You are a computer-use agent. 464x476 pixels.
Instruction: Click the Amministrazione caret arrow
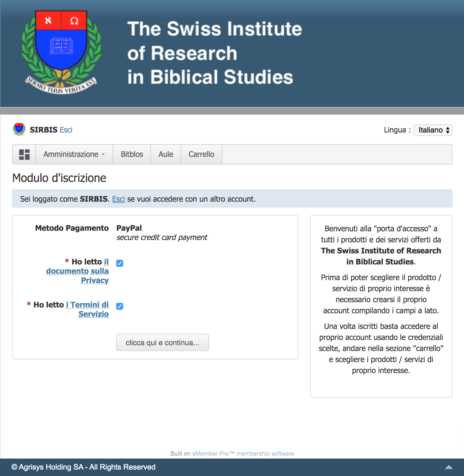103,155
